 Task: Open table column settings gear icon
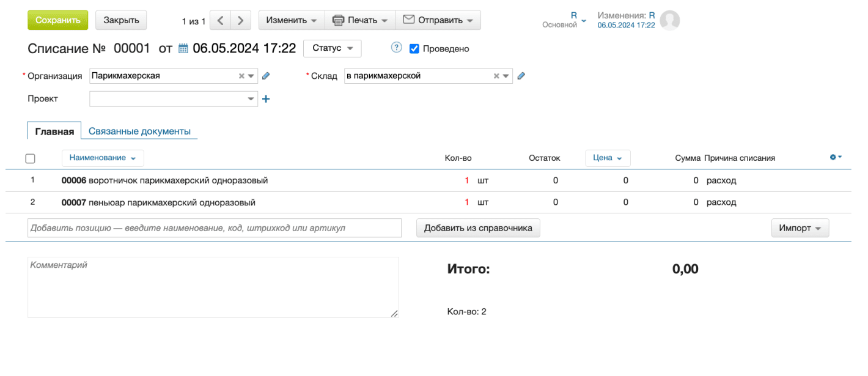coord(833,157)
